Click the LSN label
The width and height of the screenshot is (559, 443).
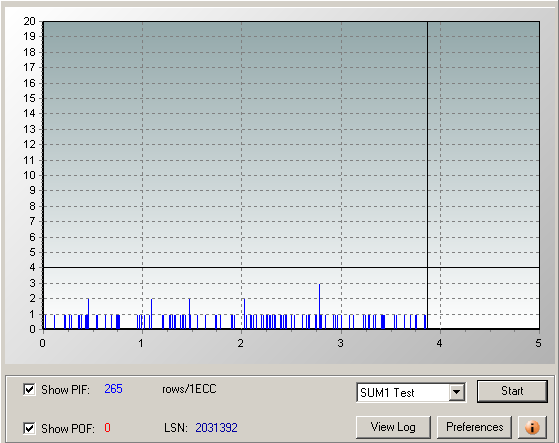click(176, 428)
